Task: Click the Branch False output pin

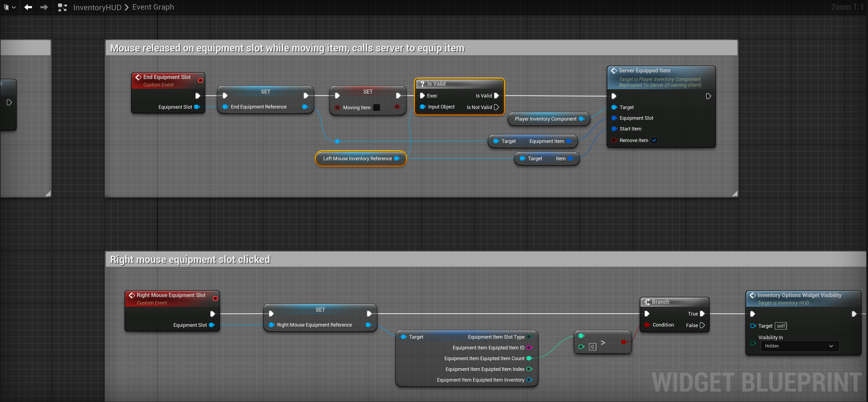Action: click(702, 325)
